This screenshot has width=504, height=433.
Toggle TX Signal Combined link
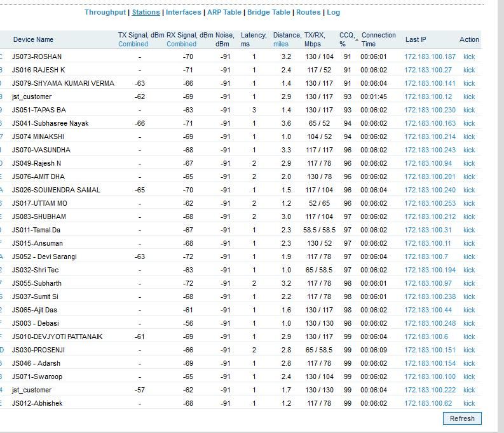pos(133,44)
